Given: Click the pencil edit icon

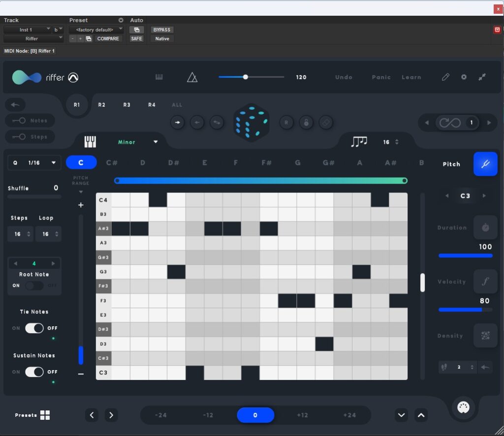Looking at the screenshot, I should pyautogui.click(x=445, y=77).
